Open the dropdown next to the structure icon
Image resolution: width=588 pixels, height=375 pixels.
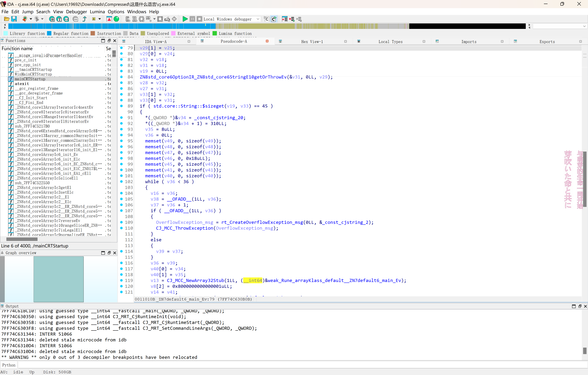point(154,19)
